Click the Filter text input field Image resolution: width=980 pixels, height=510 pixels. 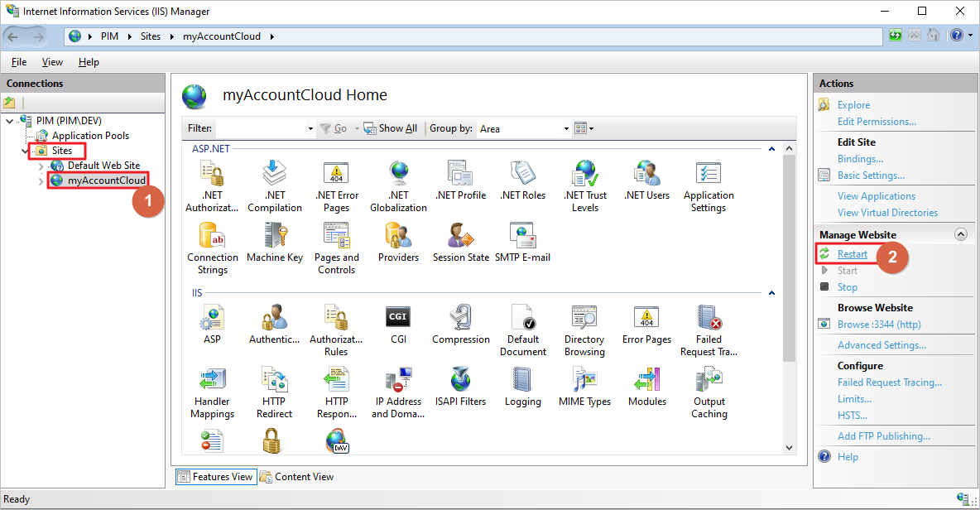(x=261, y=129)
